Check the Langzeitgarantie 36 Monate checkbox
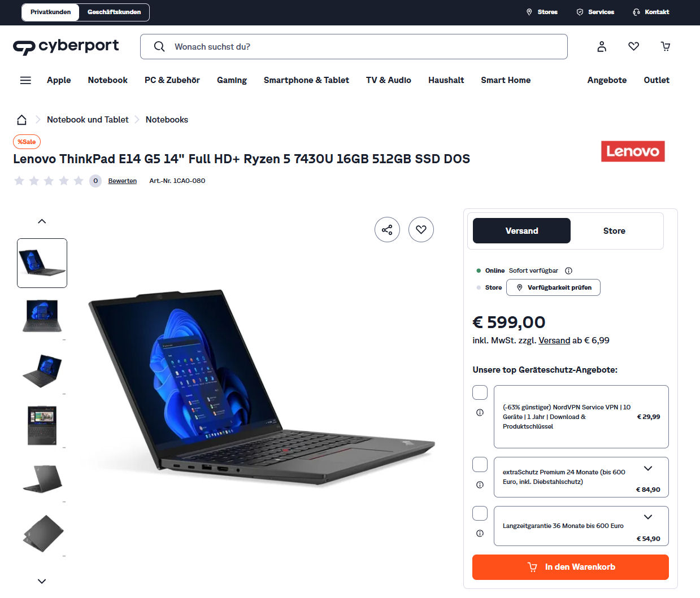 click(x=480, y=513)
